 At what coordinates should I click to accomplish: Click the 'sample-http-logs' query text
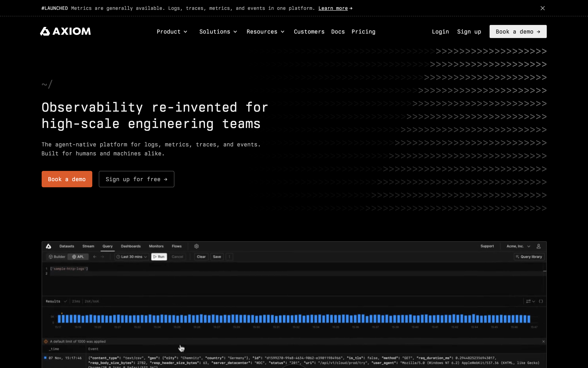coord(69,269)
